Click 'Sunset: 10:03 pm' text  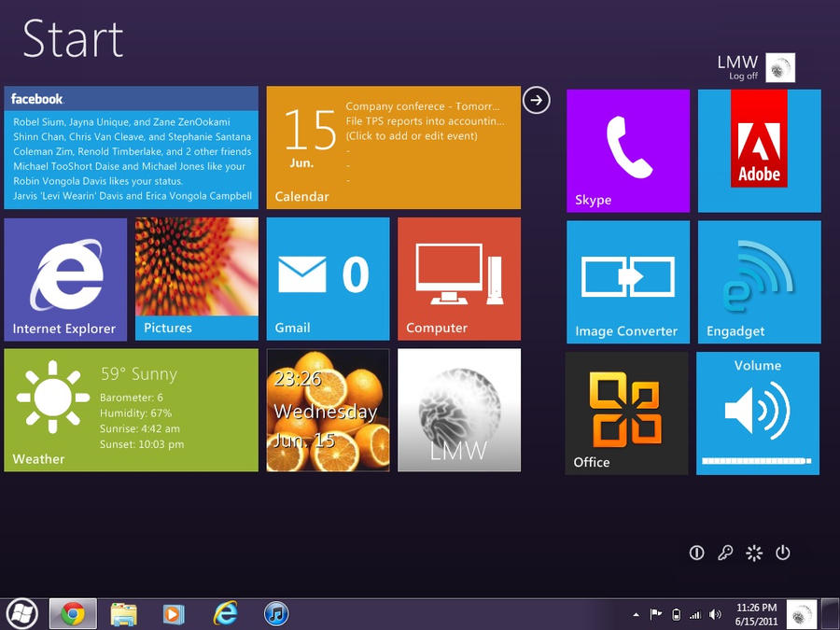[x=142, y=444]
